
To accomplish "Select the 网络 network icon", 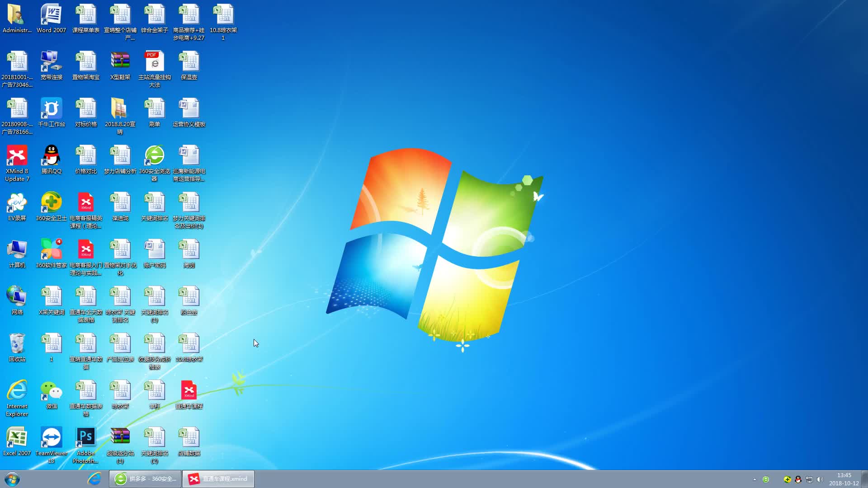I will 17,300.
